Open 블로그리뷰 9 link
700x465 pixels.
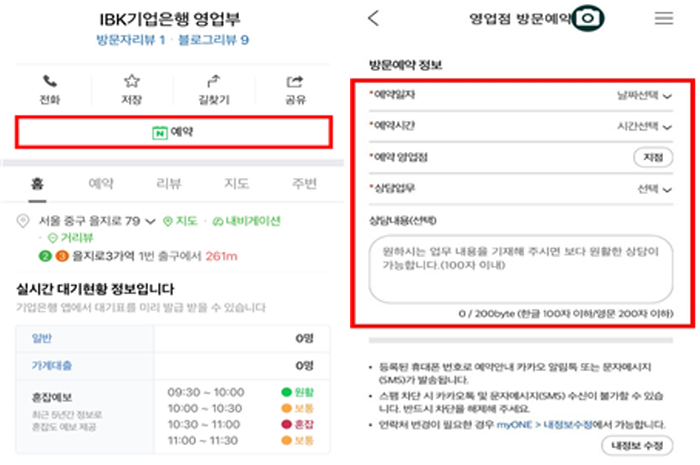[213, 40]
